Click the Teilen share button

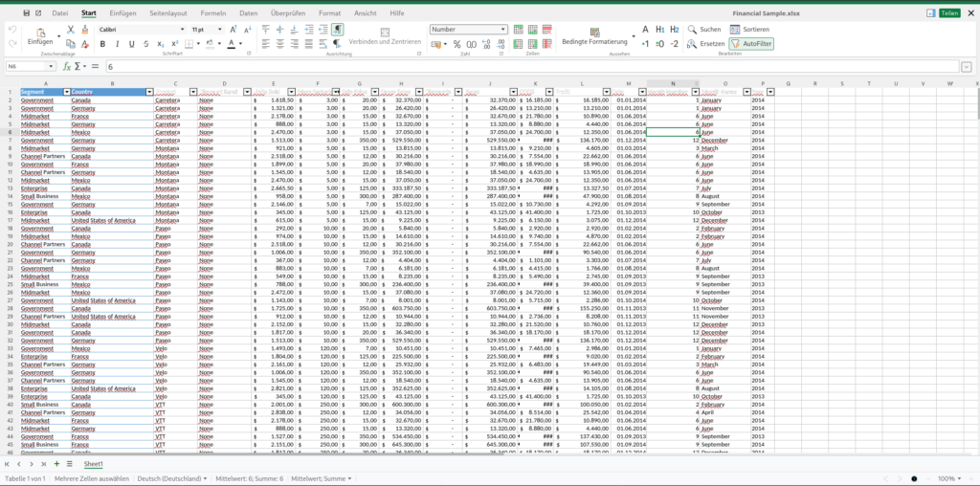(x=948, y=13)
